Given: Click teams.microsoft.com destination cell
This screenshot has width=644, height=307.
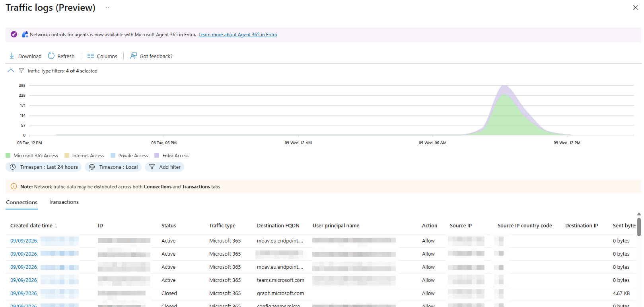Looking at the screenshot, I should pos(280,280).
